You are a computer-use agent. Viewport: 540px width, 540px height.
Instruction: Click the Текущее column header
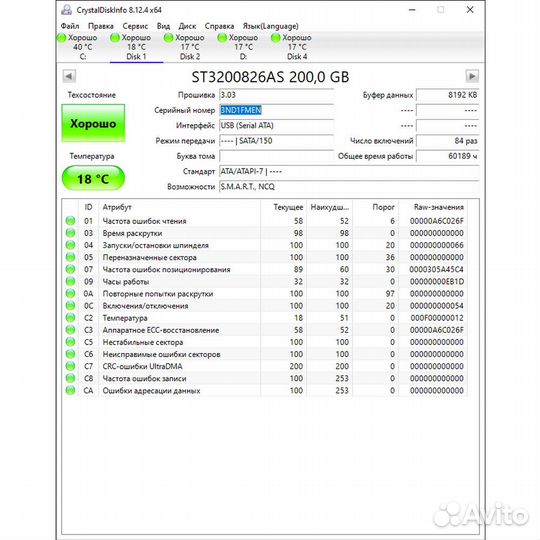pos(283,207)
